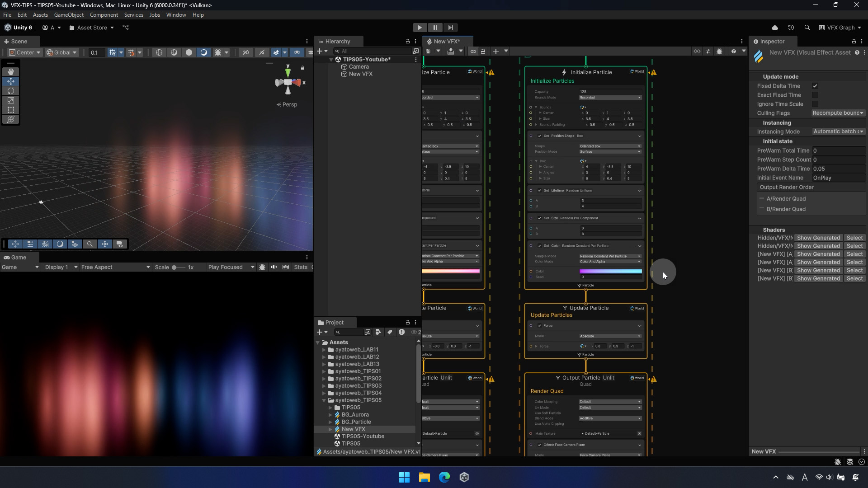Switch to the New VFX graph tab
This screenshot has height=488, width=868.
[x=446, y=42]
